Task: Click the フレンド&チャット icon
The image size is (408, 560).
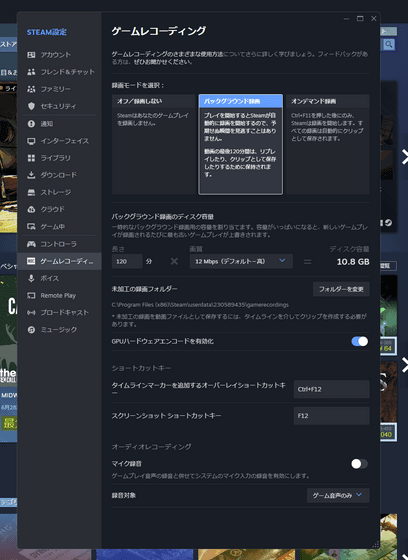Action: pos(31,72)
